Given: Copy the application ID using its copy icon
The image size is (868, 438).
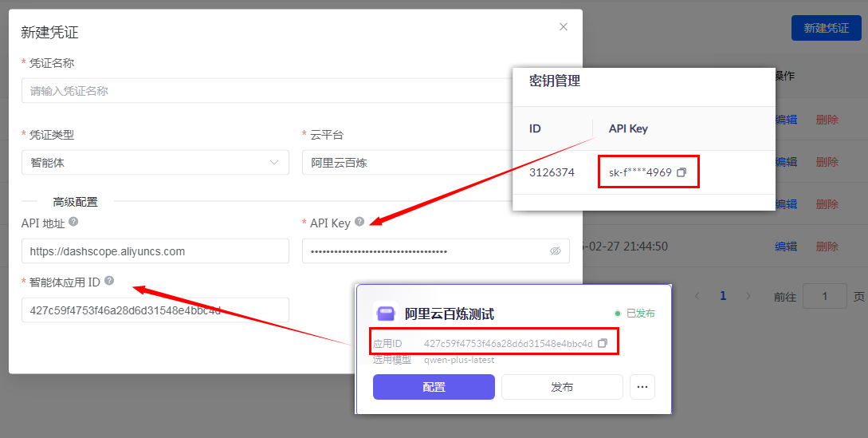Looking at the screenshot, I should [603, 343].
